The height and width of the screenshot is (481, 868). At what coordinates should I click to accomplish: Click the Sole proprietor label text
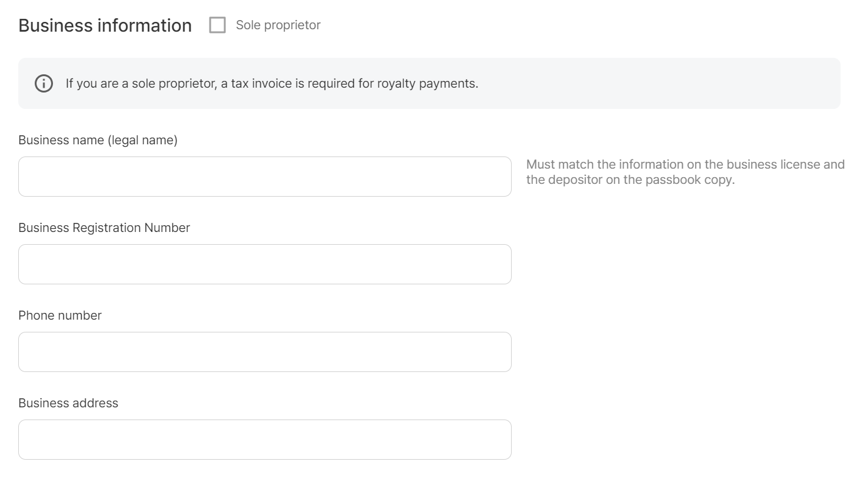coord(278,25)
